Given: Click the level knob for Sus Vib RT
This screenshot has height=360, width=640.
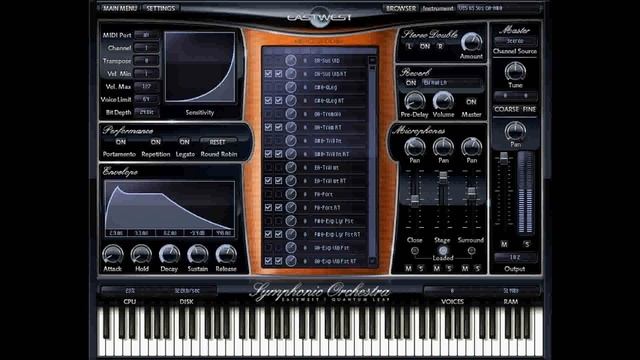Looking at the screenshot, I should coord(291,74).
